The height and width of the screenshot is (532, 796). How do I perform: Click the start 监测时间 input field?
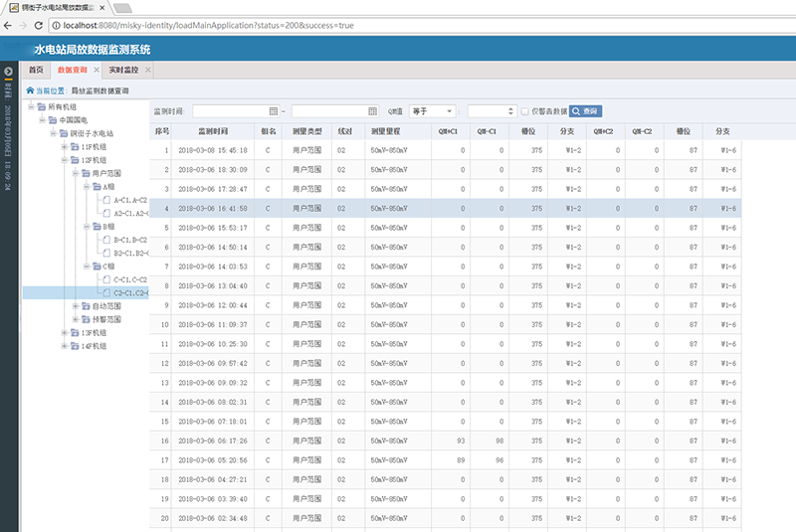click(229, 111)
